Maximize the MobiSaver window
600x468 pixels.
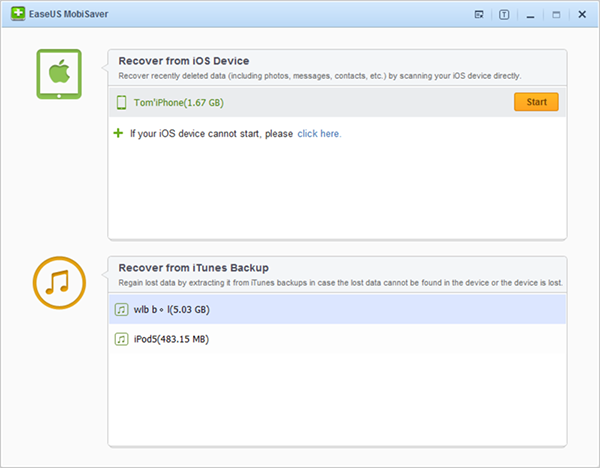click(556, 15)
